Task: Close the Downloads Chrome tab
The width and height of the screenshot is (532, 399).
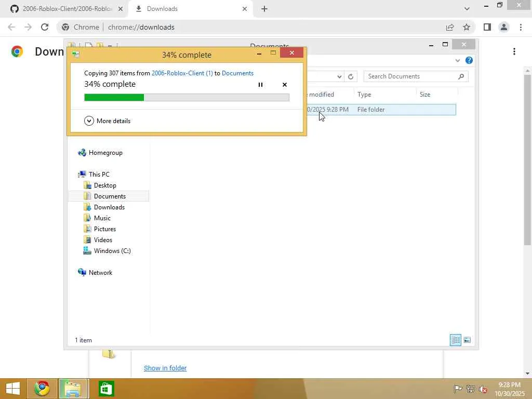Action: pyautogui.click(x=245, y=9)
